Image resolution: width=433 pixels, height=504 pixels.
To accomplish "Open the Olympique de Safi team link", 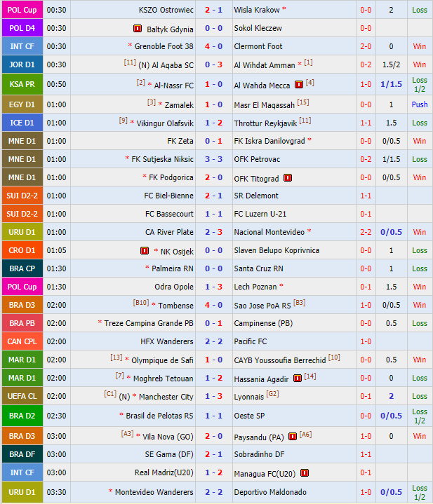I will pyautogui.click(x=162, y=360).
